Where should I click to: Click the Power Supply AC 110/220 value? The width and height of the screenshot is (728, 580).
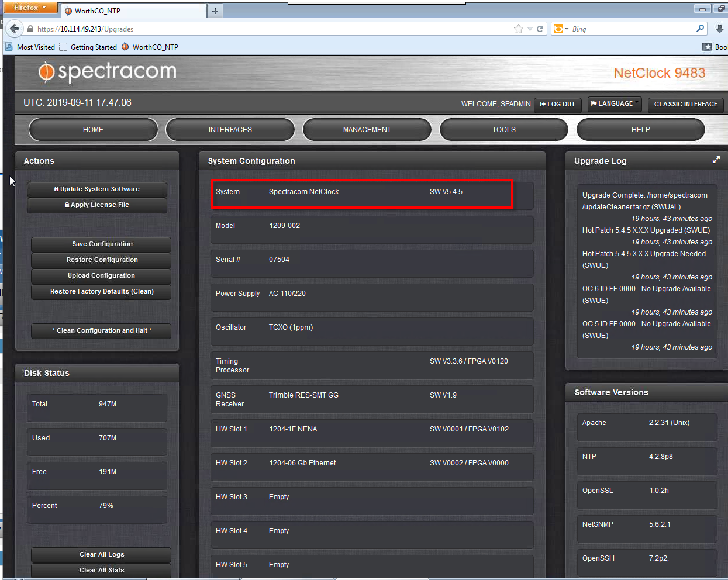tap(287, 294)
